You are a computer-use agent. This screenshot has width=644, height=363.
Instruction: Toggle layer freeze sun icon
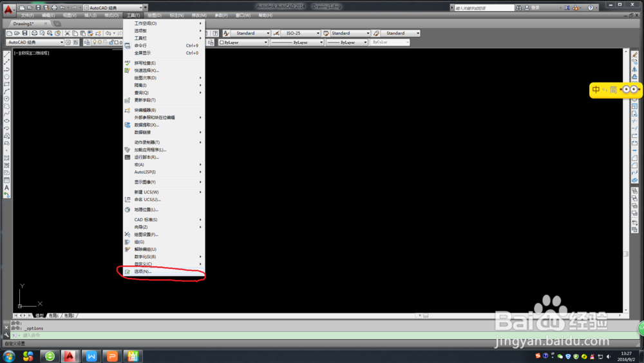coord(100,43)
